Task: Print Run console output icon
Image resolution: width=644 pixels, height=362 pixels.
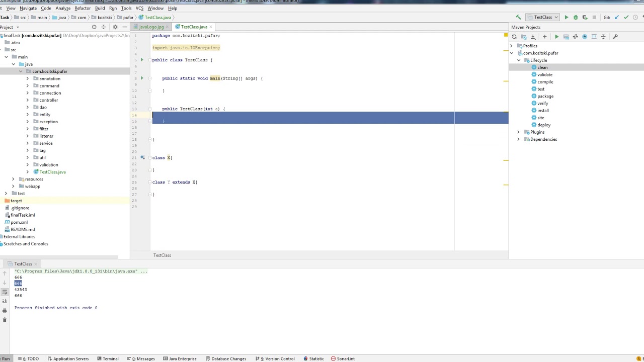Action: pyautogui.click(x=5, y=311)
